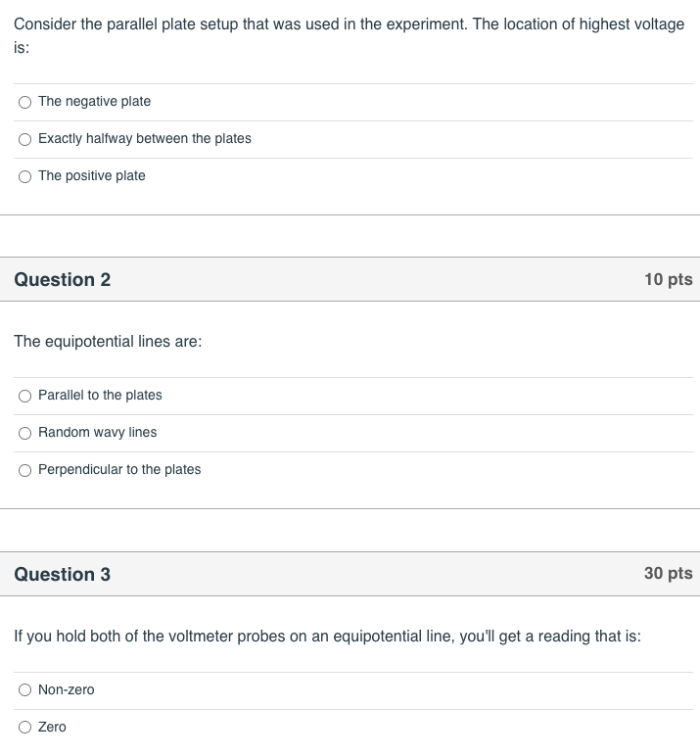Click the 'Question 2' header title

[63, 280]
